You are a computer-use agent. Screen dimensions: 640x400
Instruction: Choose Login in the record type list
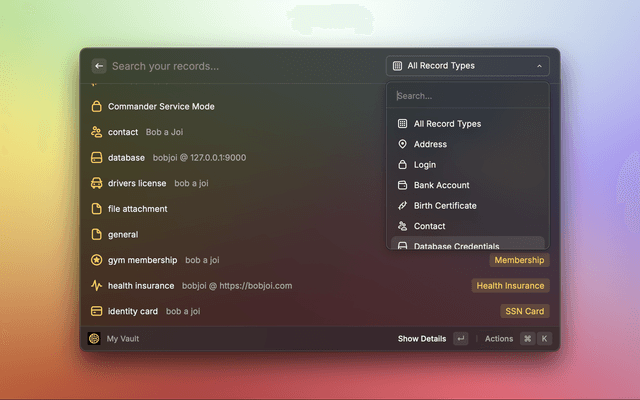426,165
